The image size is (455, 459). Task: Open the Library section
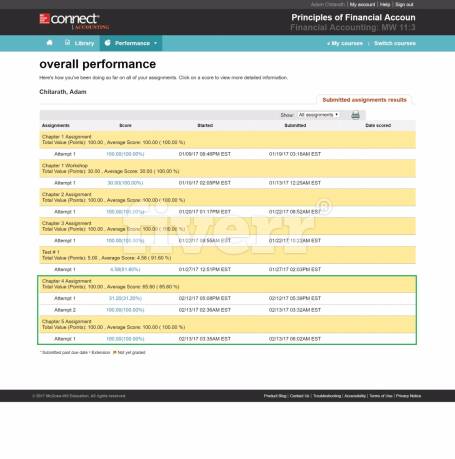tap(79, 43)
